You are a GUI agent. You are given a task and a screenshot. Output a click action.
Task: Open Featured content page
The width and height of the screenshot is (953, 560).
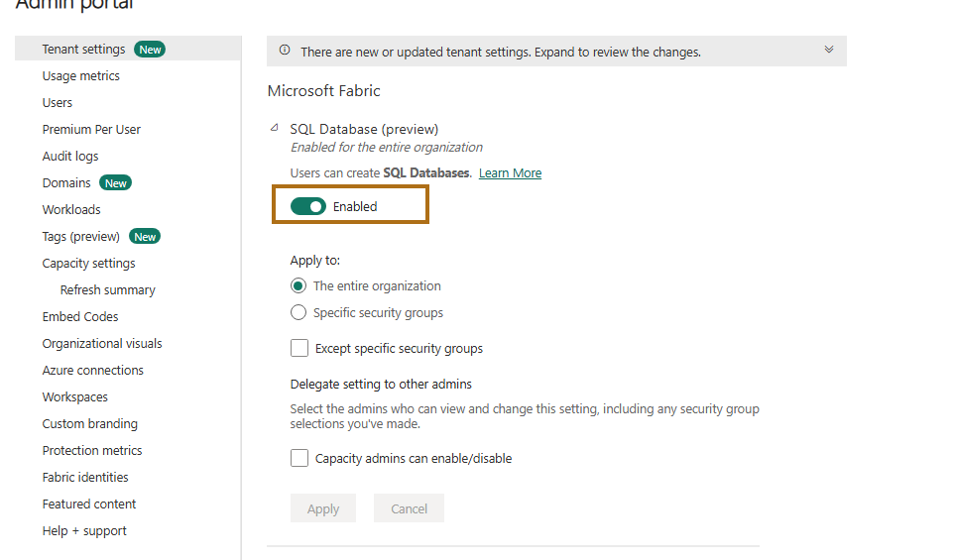(x=88, y=504)
